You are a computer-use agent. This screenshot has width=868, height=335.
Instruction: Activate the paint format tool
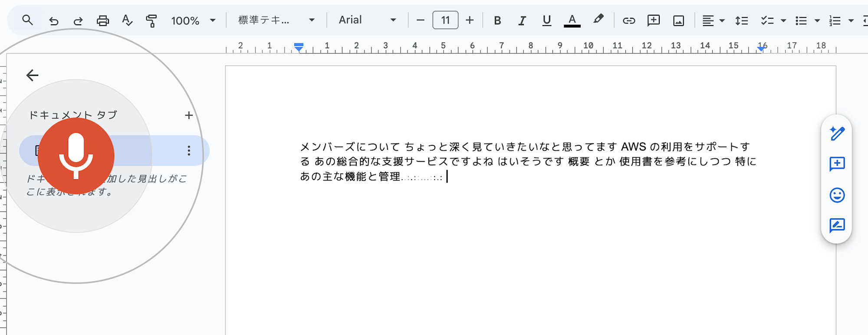pos(151,20)
